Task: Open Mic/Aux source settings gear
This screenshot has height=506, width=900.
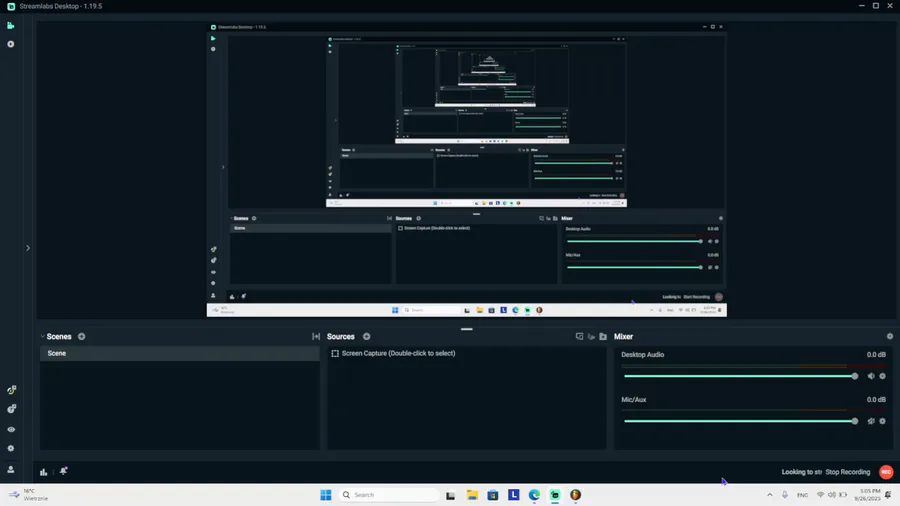Action: (x=883, y=421)
